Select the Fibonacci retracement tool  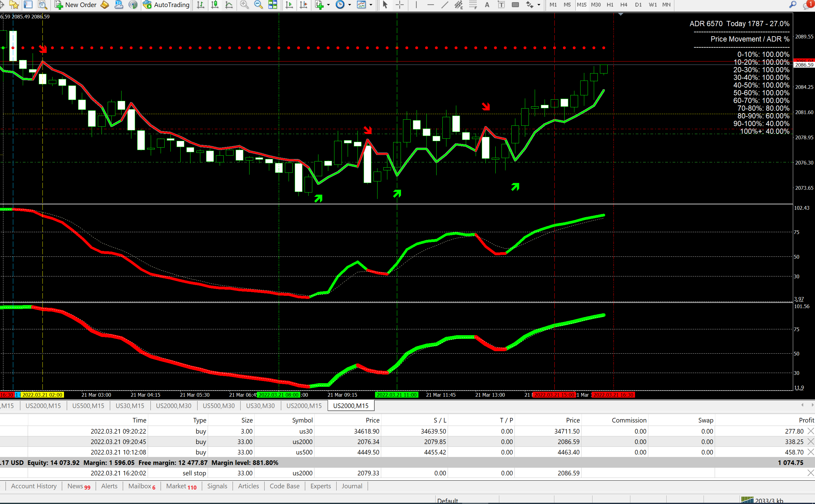pos(473,5)
